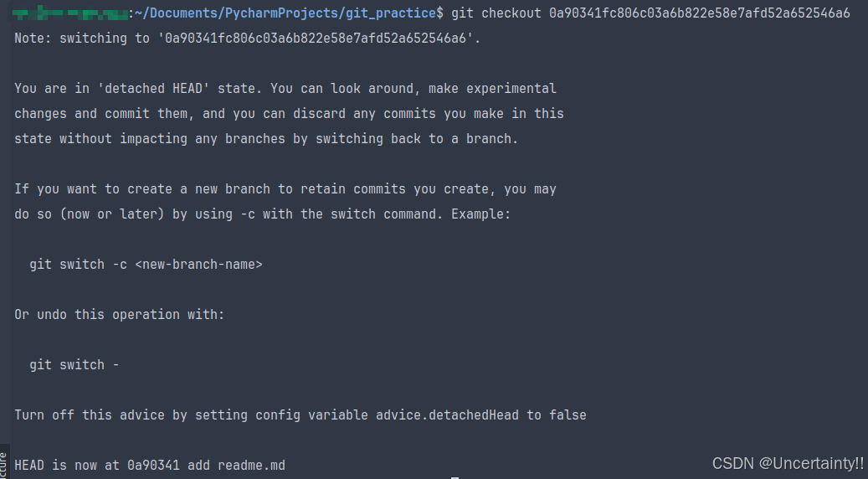Click the '<new-branch-name>' placeholder text
This screenshot has height=479, width=868.
[x=198, y=264]
